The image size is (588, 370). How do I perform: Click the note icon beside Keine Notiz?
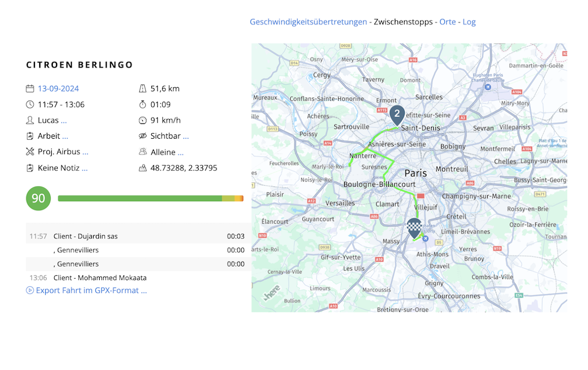click(x=30, y=168)
